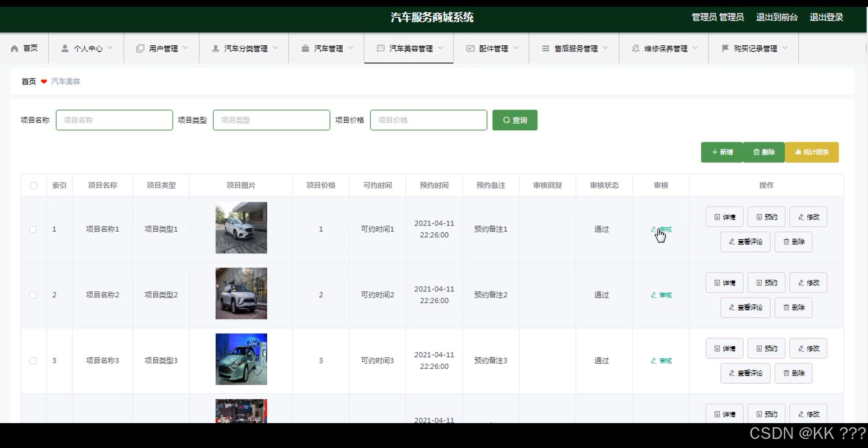868x448 pixels.
Task: Check the checkbox for row 项目名称1
Action: click(x=33, y=229)
